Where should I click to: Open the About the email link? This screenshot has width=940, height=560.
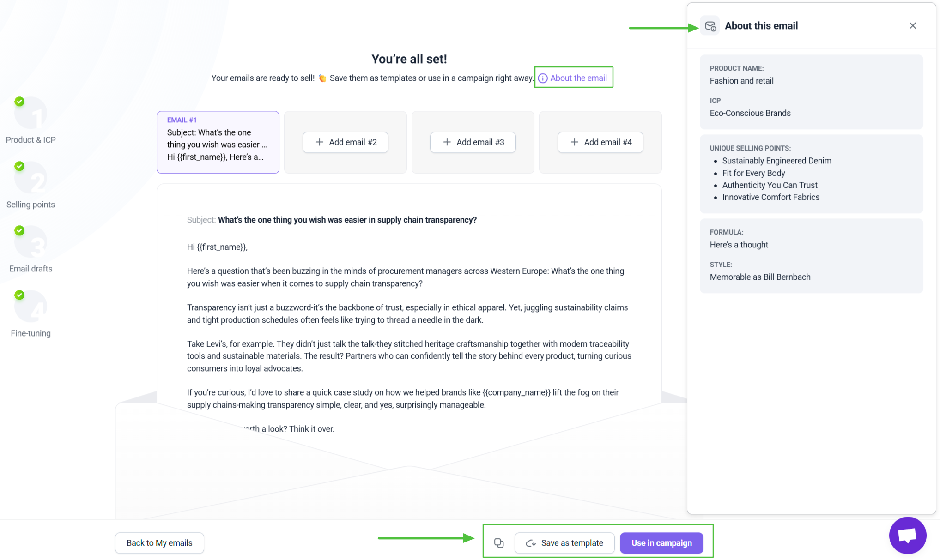point(574,78)
